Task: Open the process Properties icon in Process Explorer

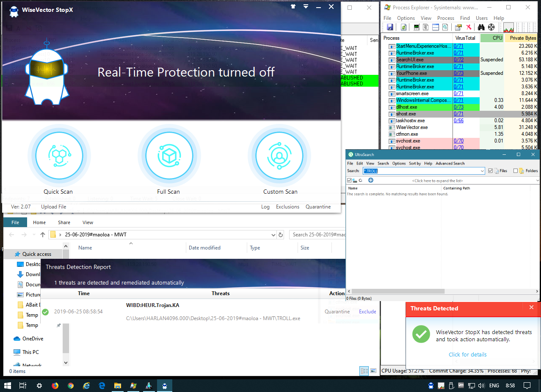Action: coord(458,27)
